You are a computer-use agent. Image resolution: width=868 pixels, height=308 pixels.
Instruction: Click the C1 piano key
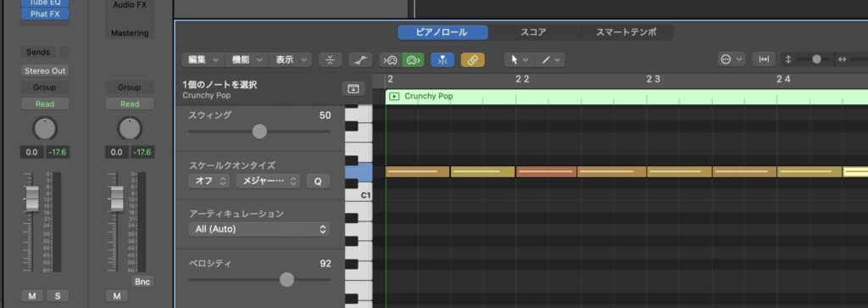click(359, 195)
